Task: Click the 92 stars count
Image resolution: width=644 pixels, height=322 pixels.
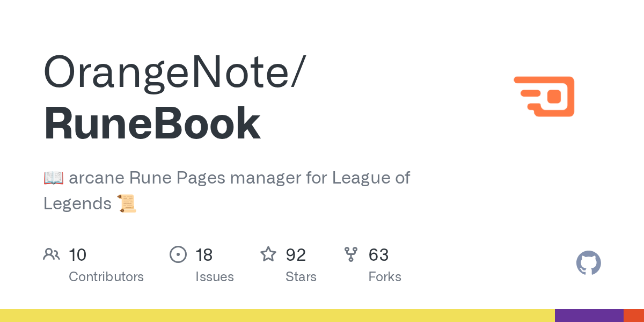Action: pos(296,254)
